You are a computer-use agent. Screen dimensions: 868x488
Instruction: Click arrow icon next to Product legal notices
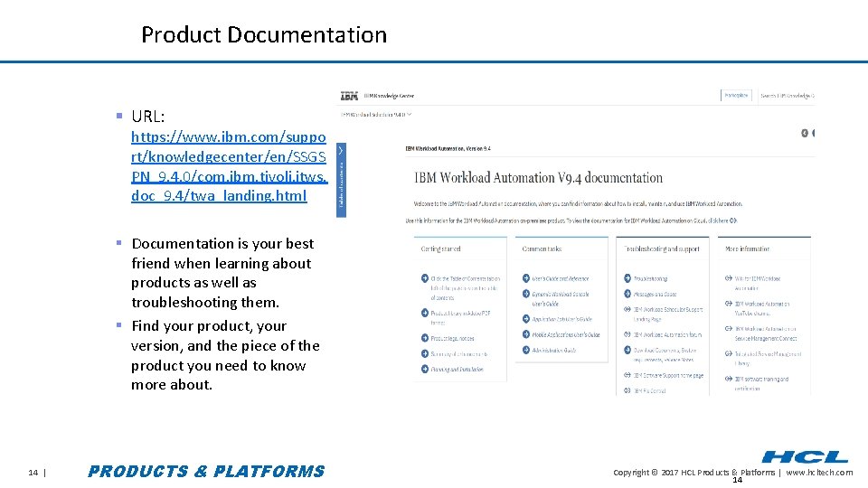[x=425, y=338]
